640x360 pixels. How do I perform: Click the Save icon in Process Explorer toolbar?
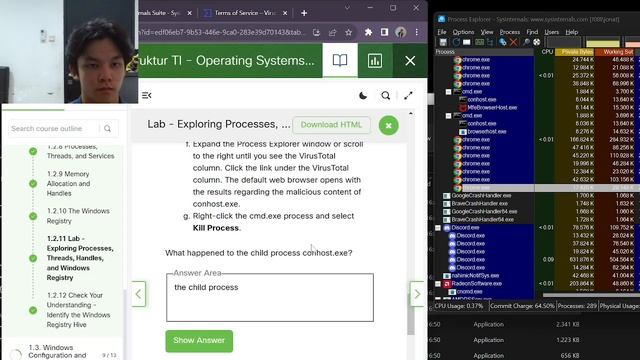coord(443,42)
